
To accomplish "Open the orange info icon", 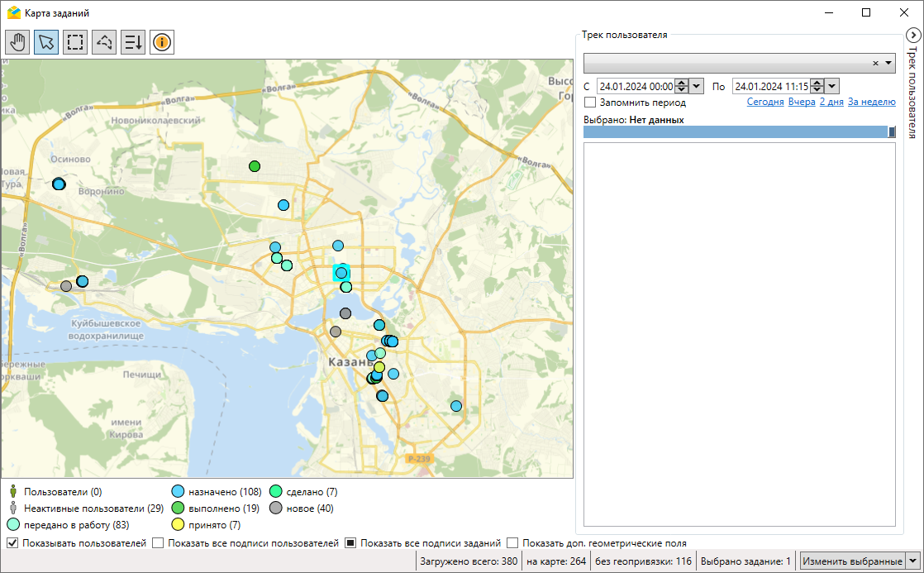I will tap(162, 42).
